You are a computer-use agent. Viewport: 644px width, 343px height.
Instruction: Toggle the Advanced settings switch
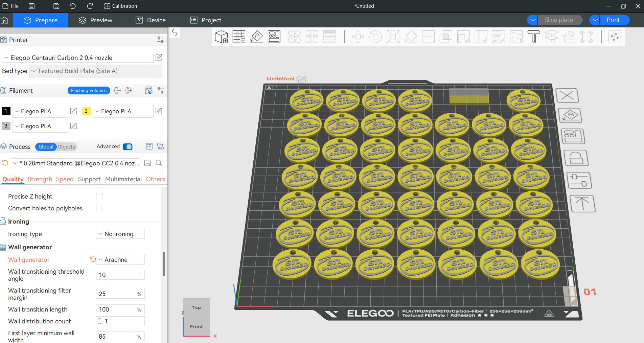128,146
